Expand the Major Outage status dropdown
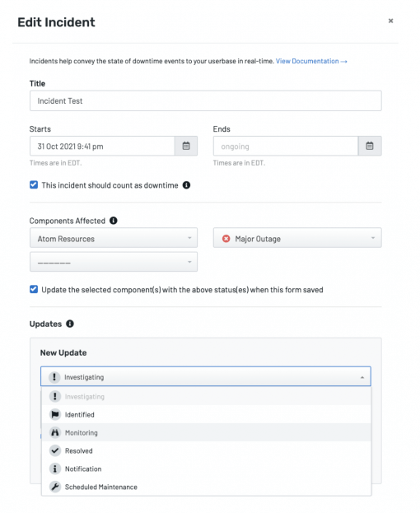420x513 pixels. pos(297,238)
